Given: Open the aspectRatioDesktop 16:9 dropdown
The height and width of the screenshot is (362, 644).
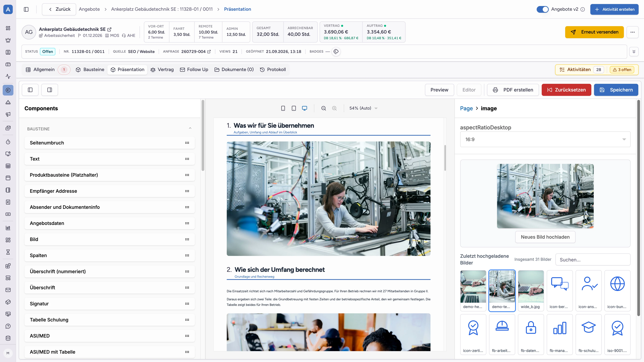Looking at the screenshot, I should click(x=545, y=139).
